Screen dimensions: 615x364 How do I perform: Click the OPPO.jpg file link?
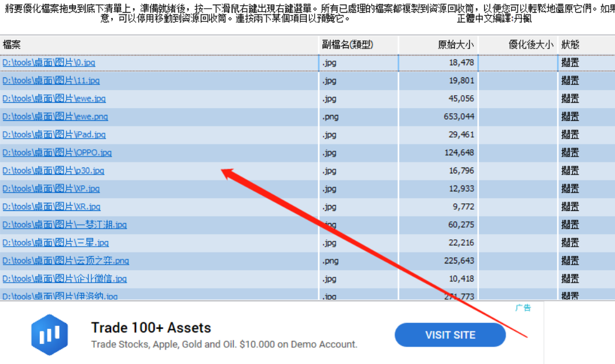click(57, 153)
